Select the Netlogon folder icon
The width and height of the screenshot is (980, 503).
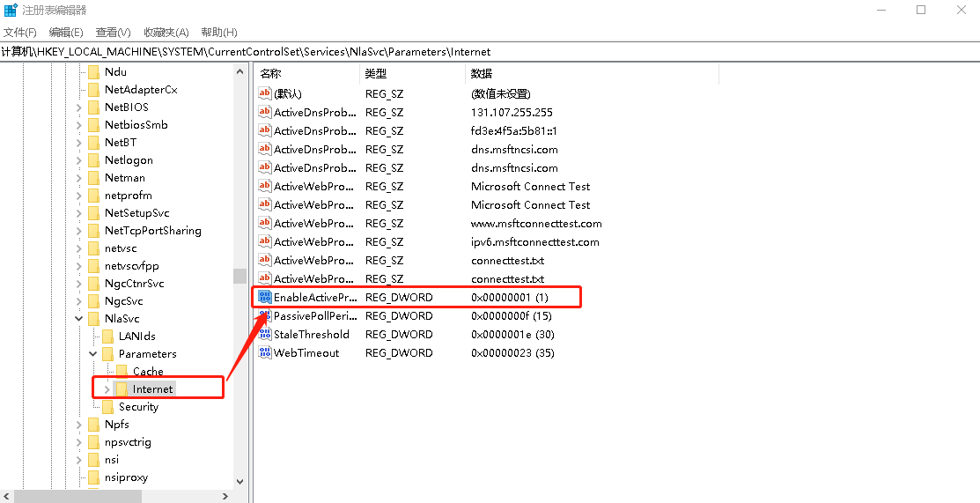pyautogui.click(x=93, y=160)
